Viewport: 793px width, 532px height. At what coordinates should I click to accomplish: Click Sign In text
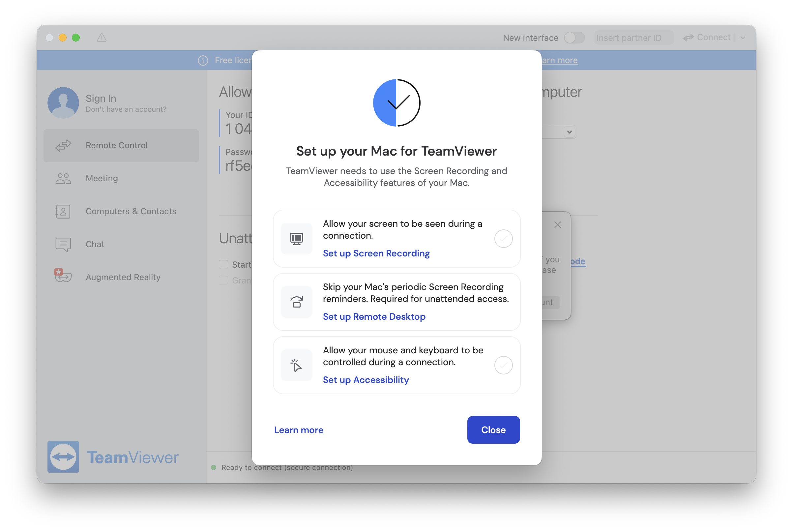[x=101, y=99]
